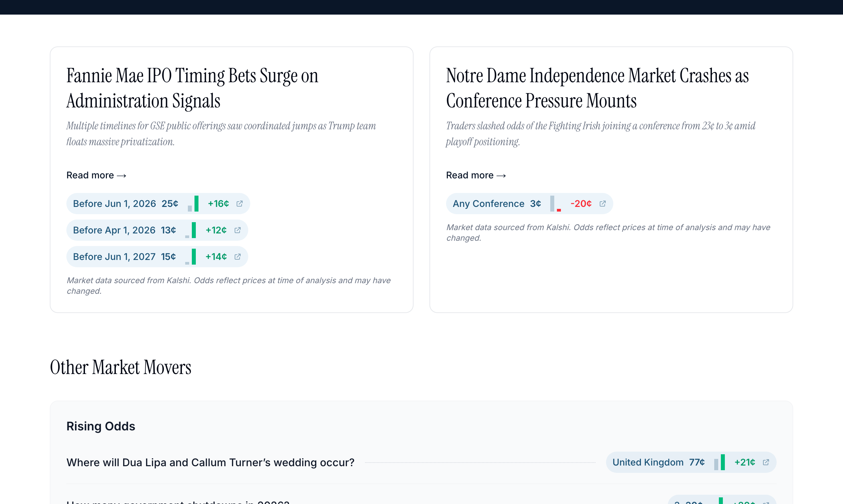Click the Before Jun 1, 2027 15¢ pill
Image resolution: width=843 pixels, height=504 pixels.
pyautogui.click(x=124, y=256)
